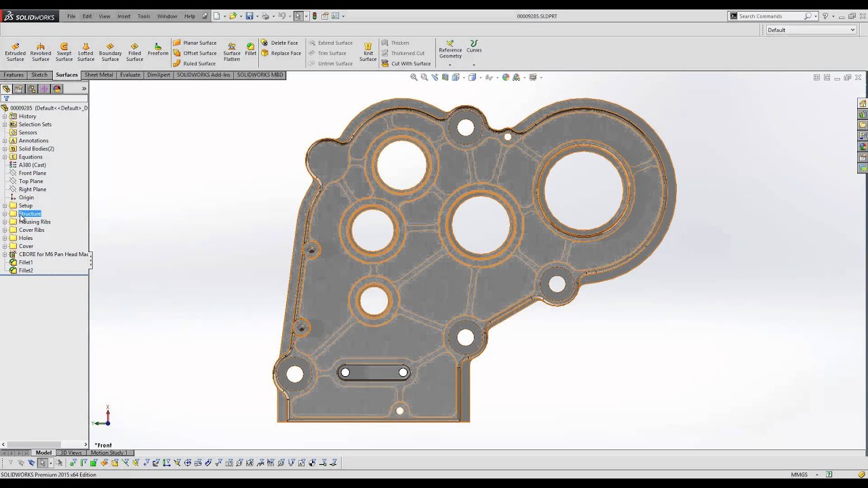Click the FeatureManager Design Tree tab icon
This screenshot has width=868, height=488.
6,89
